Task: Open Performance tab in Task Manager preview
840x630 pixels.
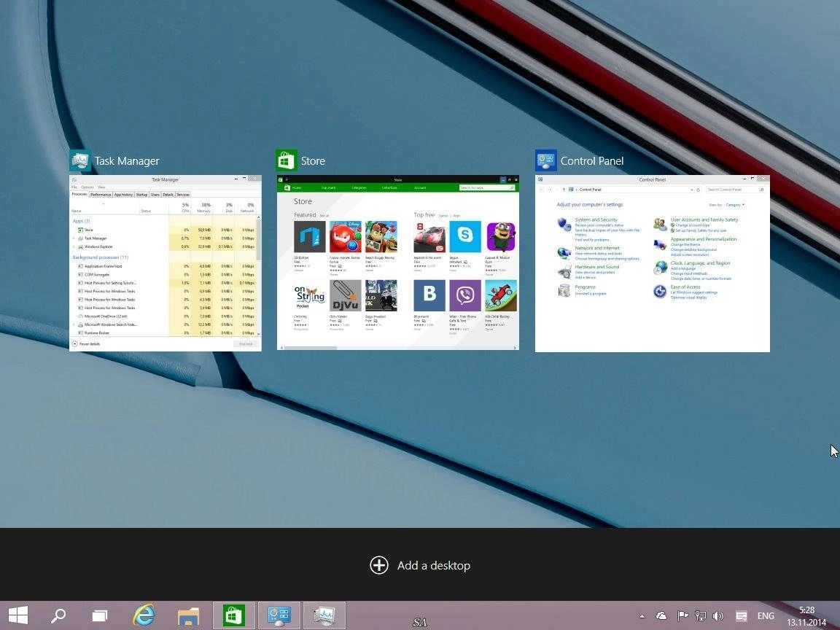Action: coord(100,195)
